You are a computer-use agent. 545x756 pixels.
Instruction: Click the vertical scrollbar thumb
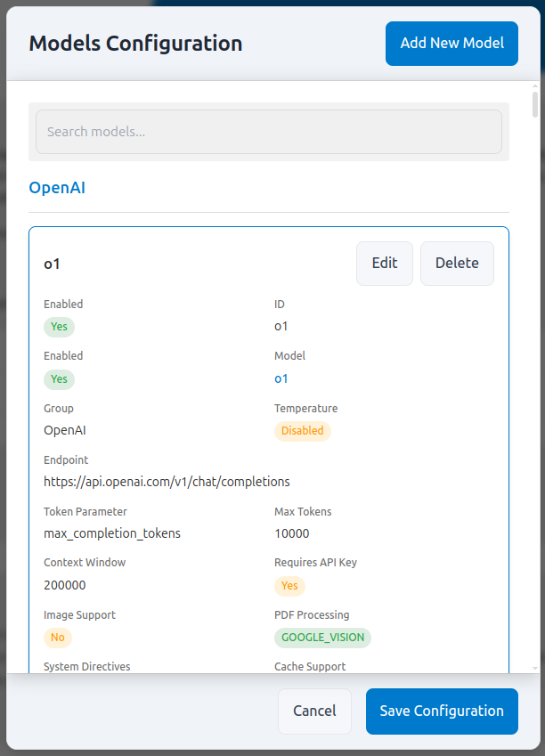coord(535,104)
